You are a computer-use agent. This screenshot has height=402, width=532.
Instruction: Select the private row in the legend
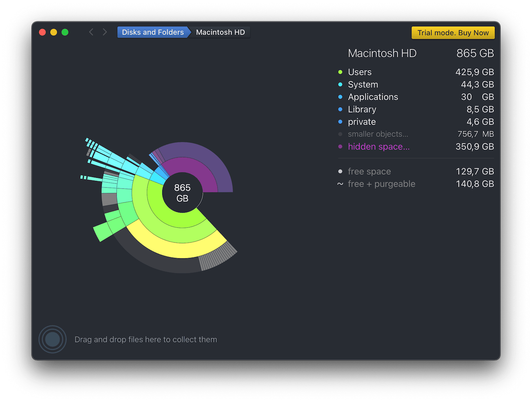[x=361, y=122]
